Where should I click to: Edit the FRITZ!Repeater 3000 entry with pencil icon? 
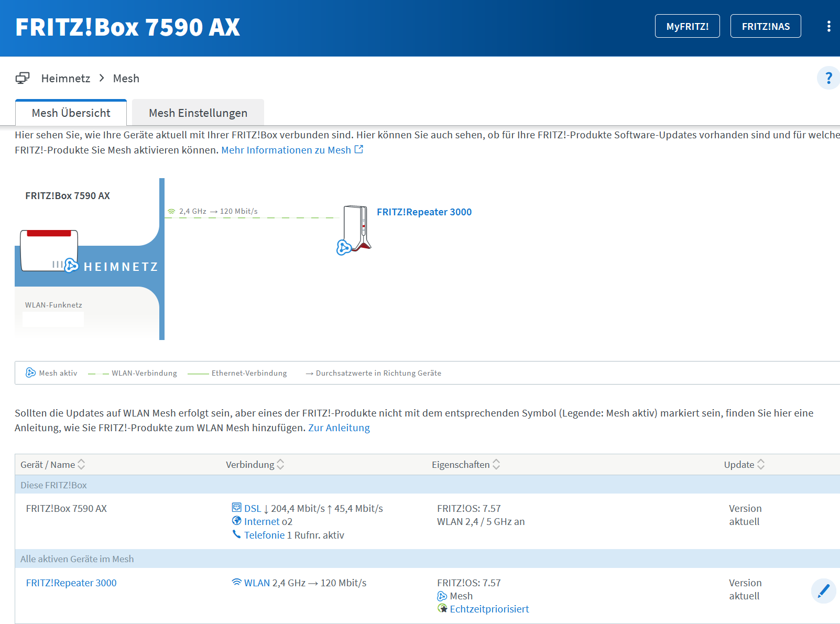click(824, 591)
